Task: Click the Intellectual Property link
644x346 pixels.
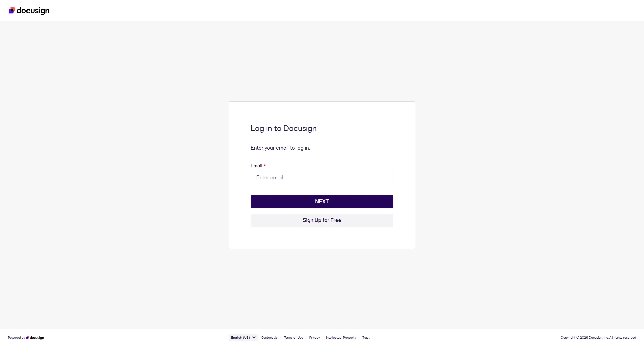Action: point(341,337)
